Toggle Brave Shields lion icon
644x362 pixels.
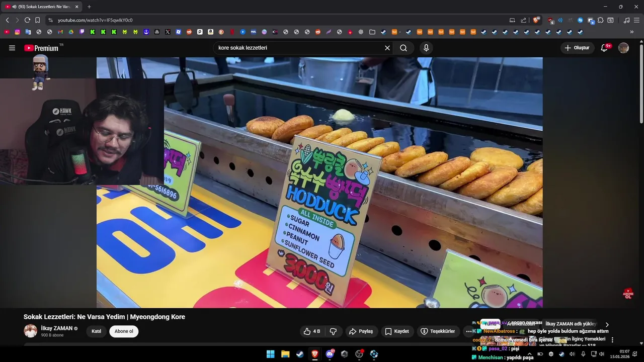click(536, 20)
